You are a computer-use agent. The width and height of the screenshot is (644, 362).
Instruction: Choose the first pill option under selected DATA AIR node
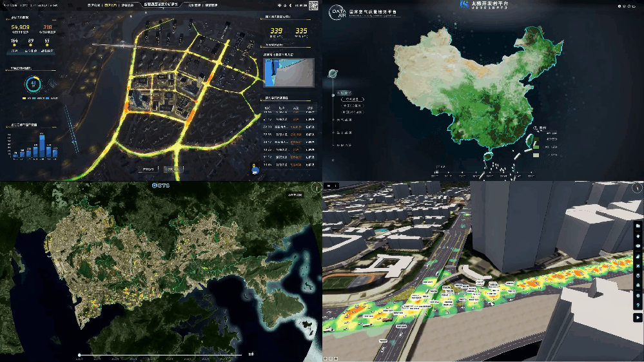[x=353, y=99]
